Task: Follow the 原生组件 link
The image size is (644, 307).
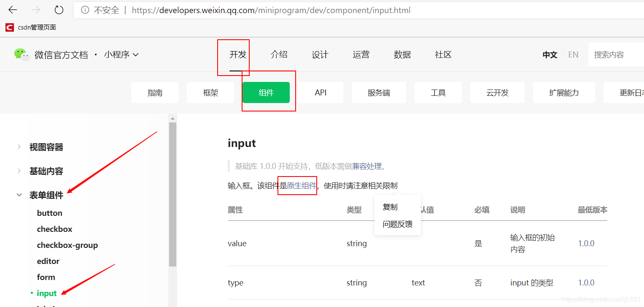Action: (302, 185)
